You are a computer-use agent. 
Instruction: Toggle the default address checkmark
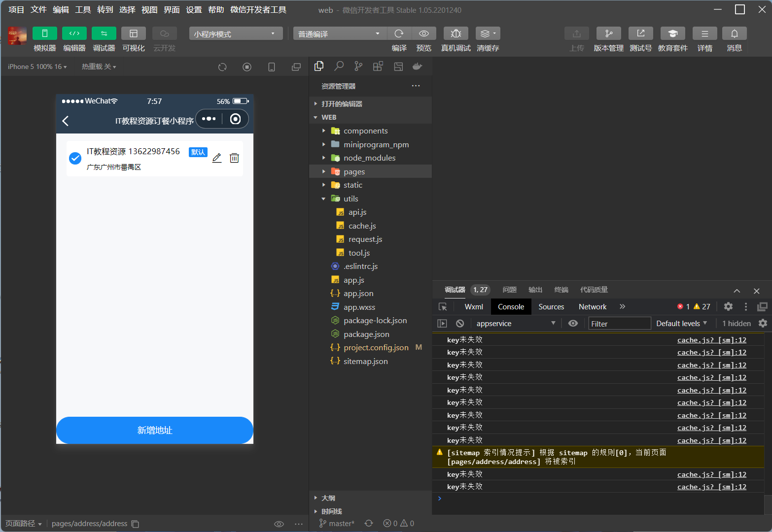(75, 158)
